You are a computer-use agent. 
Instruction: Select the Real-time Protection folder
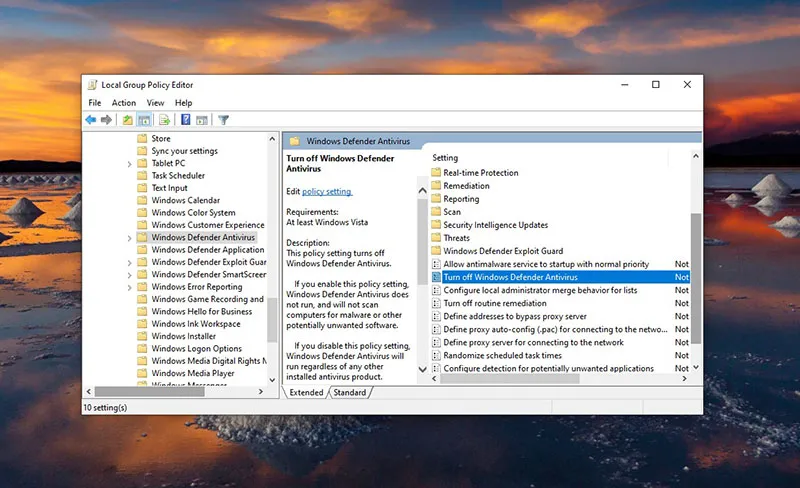(480, 172)
